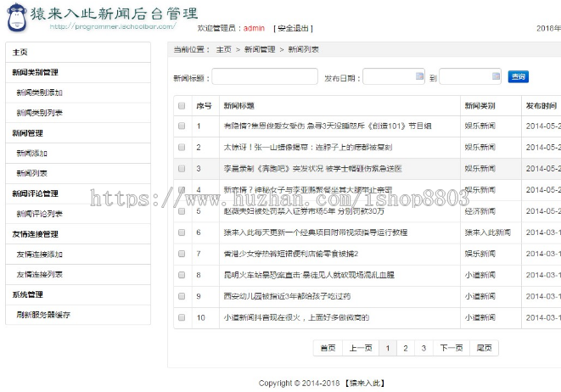
Task: Expand the 新闻评论管理 sidebar group
Action: click(35, 193)
